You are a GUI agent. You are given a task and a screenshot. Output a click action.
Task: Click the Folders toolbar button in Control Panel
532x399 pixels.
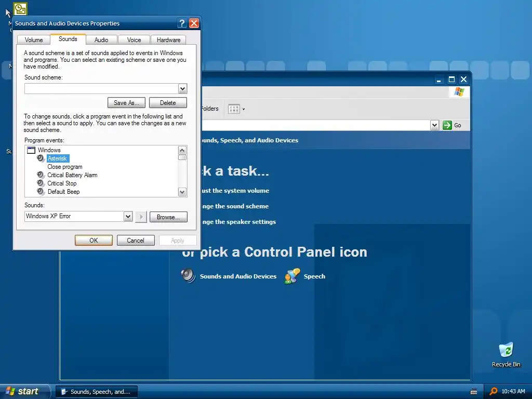click(210, 109)
